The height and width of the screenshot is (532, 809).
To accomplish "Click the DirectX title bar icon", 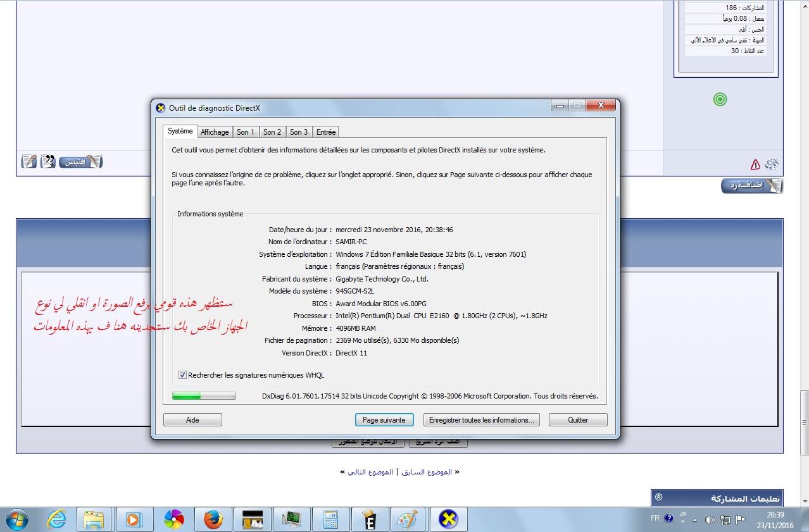I will 161,108.
